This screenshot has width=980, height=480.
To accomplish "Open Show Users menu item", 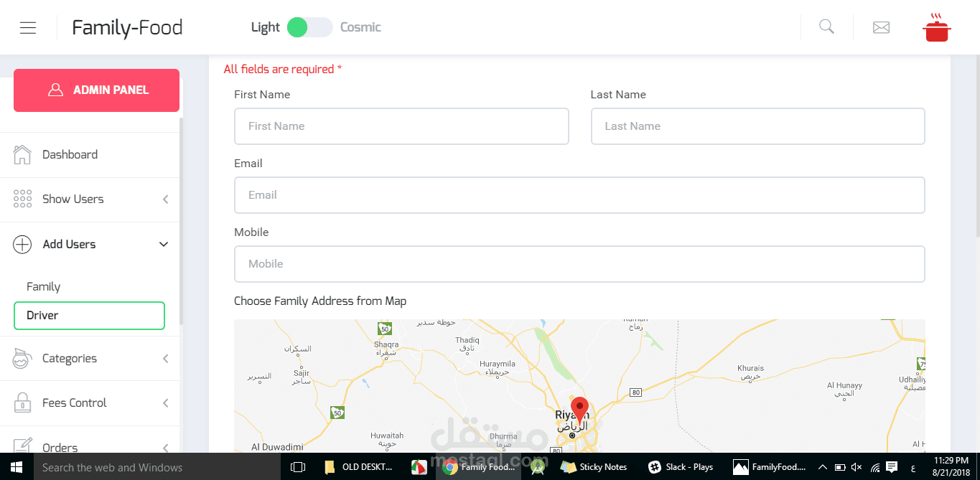I will (90, 199).
